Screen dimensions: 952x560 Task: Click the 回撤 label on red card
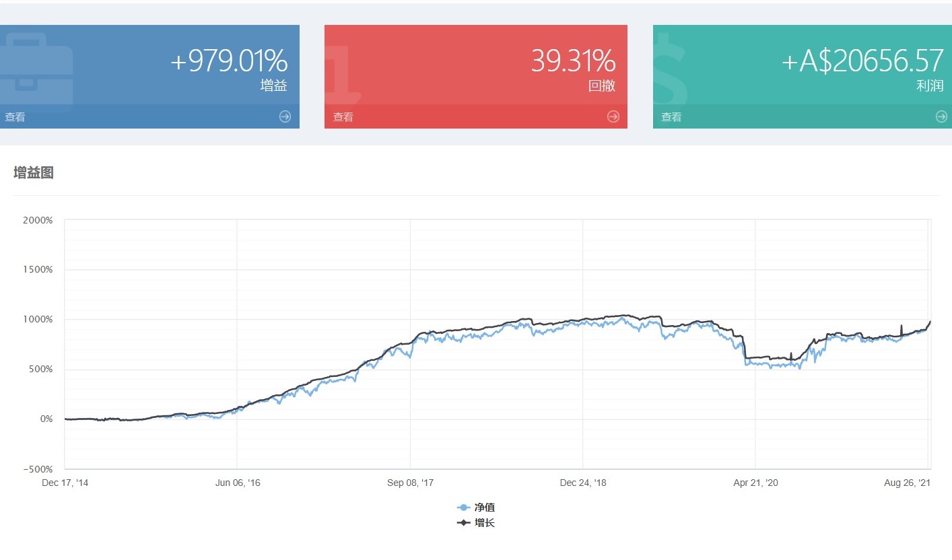[602, 85]
